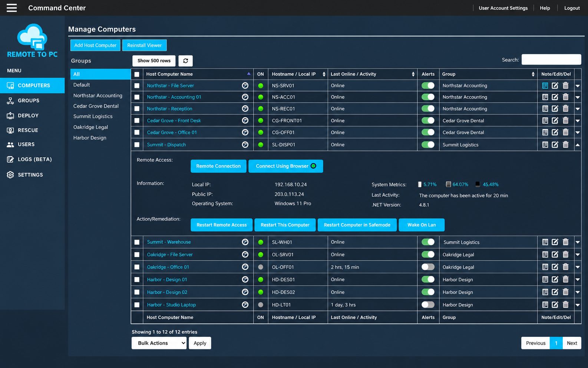Click the Add Host Computer button

[x=95, y=45]
